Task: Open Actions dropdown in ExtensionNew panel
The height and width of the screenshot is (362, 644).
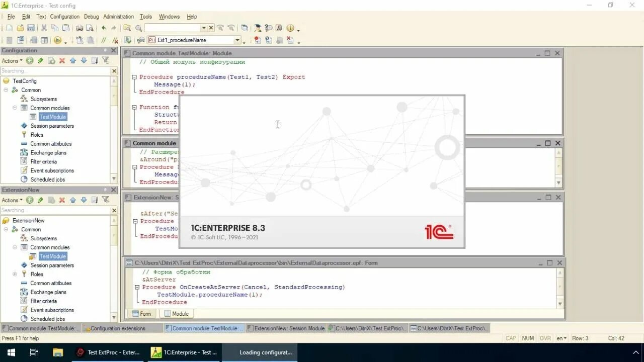Action: [12, 200]
